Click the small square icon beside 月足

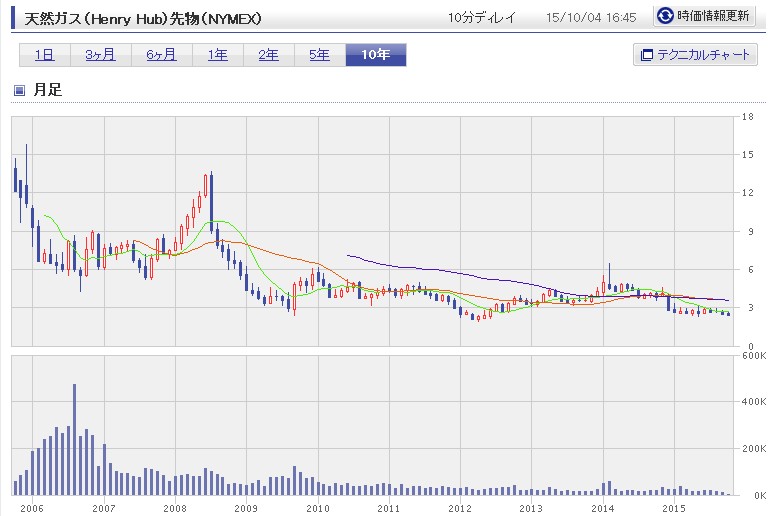[19, 91]
